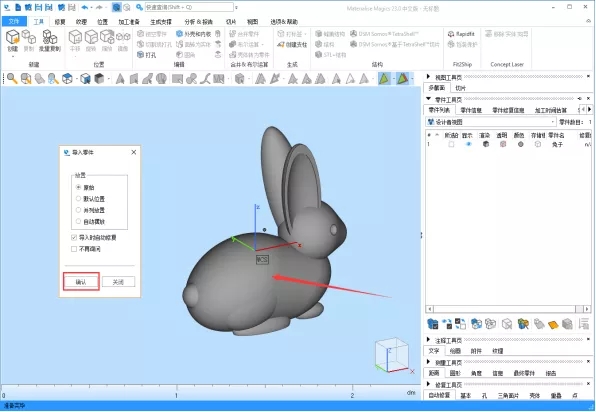The image size is (596, 412).
Task: Click the color swatch in 兔子 row
Action: point(520,144)
